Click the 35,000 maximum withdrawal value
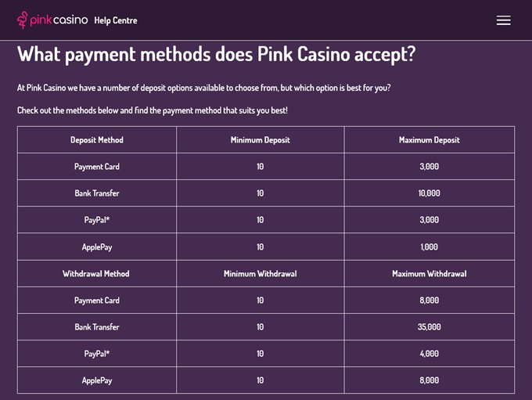The width and height of the screenshot is (532, 400). tap(429, 327)
